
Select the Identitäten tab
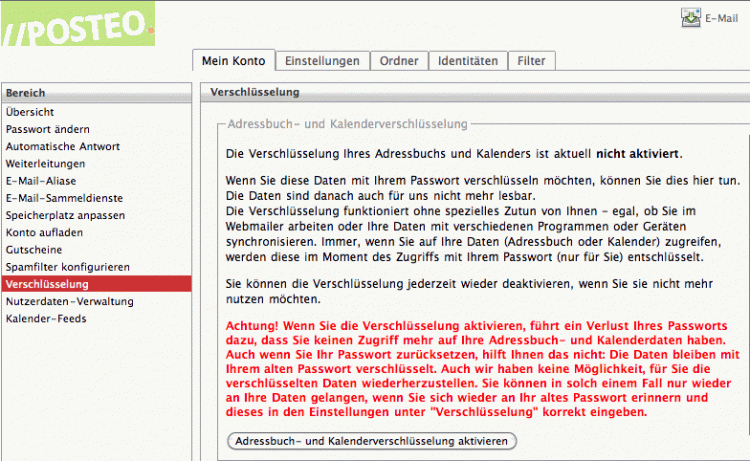click(467, 61)
